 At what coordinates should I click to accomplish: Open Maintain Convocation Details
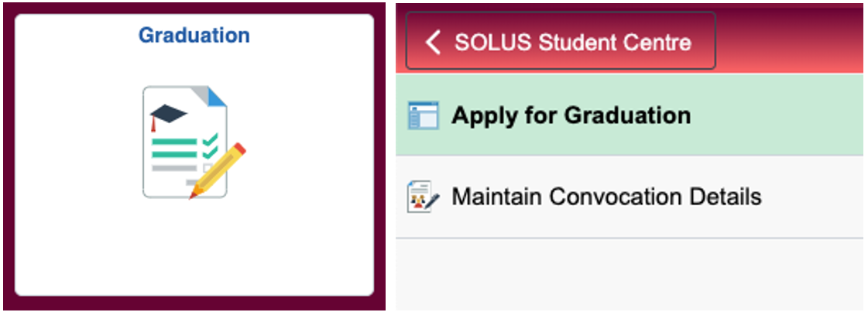606,197
